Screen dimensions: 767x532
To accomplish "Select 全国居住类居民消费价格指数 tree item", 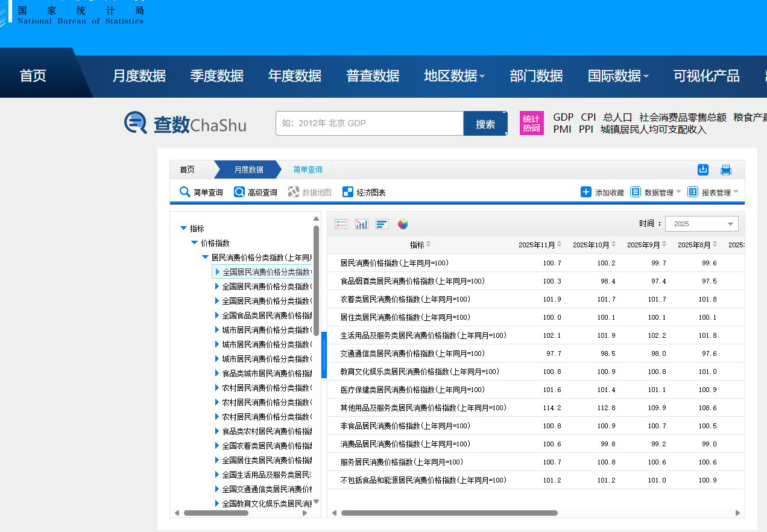I will (x=267, y=460).
